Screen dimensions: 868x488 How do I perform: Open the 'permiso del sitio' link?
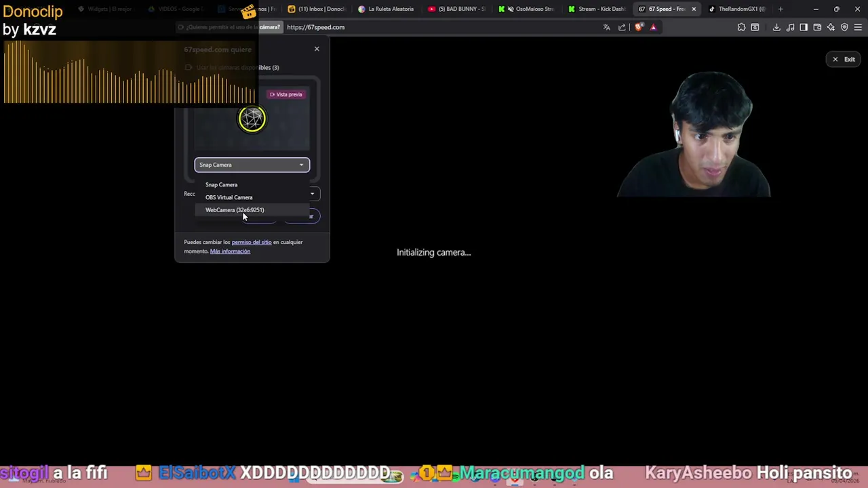coord(252,242)
